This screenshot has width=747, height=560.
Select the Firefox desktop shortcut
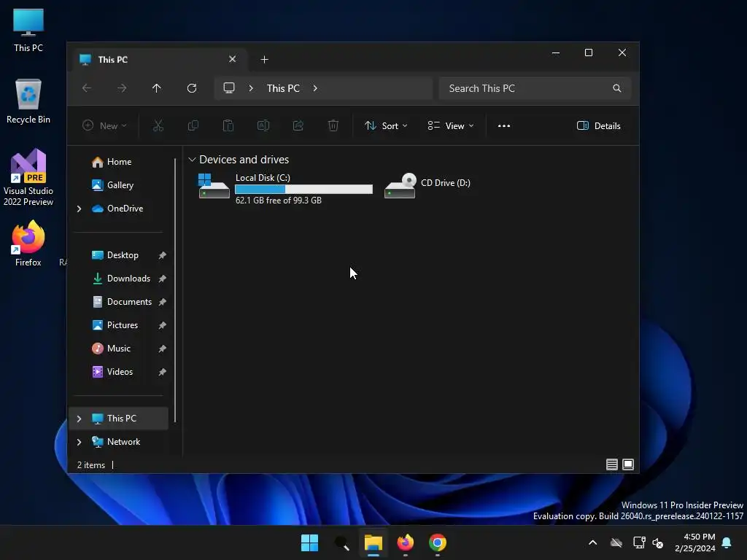click(28, 244)
